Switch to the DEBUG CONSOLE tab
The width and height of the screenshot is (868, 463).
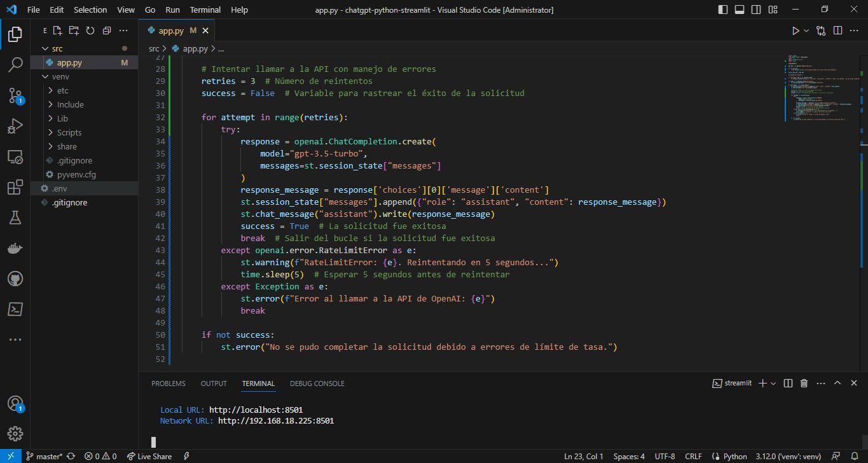click(x=317, y=383)
